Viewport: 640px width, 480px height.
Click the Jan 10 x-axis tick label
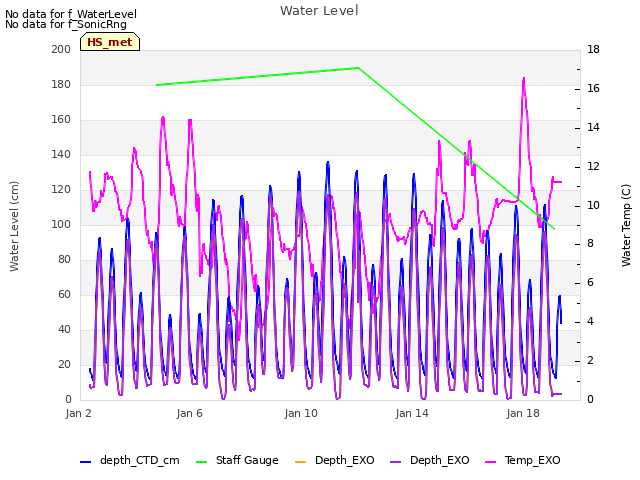click(301, 413)
